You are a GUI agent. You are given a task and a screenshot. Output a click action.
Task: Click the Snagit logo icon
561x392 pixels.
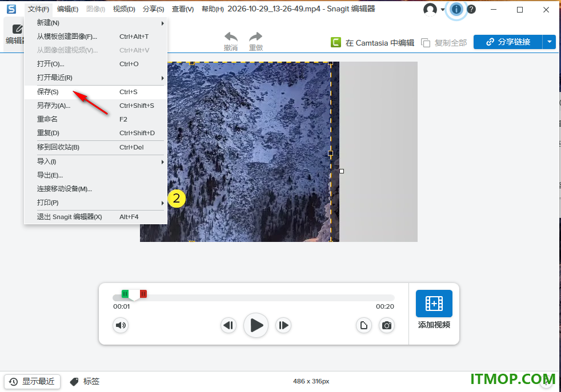11,9
